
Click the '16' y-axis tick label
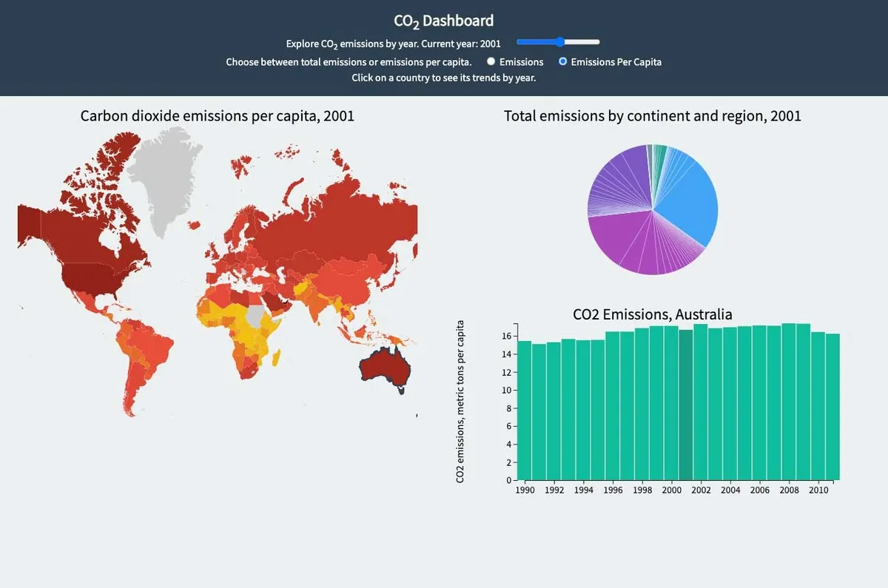tap(507, 336)
